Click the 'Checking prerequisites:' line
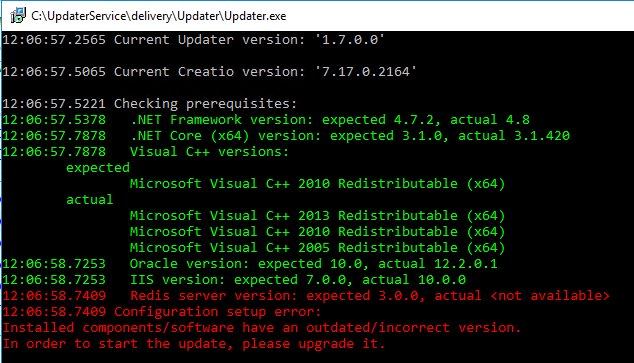Image resolution: width=634 pixels, height=363 pixels. click(150, 103)
